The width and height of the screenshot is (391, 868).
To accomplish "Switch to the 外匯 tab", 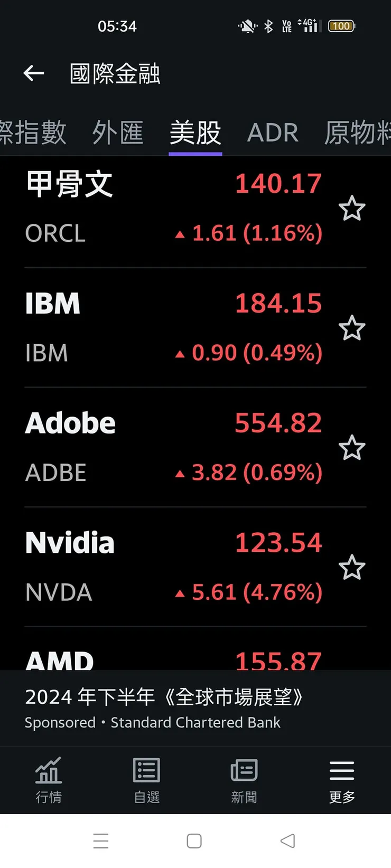I will (x=118, y=133).
